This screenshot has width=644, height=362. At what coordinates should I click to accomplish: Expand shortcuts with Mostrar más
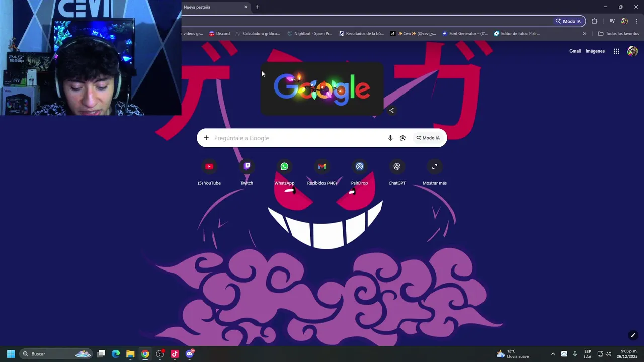(x=435, y=172)
